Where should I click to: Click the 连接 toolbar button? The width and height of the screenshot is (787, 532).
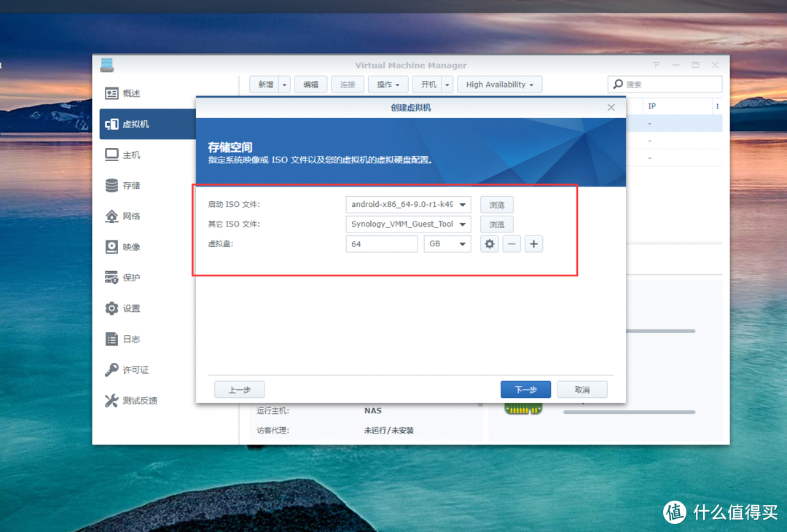(348, 85)
